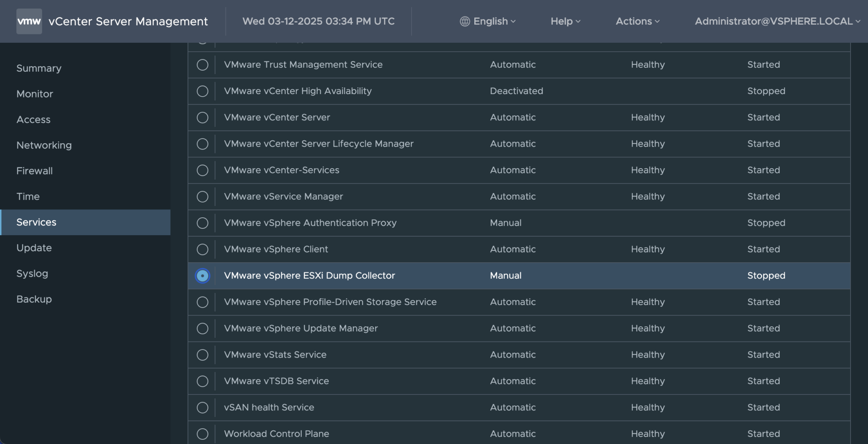
Task: Open the Time settings
Action: click(x=28, y=196)
